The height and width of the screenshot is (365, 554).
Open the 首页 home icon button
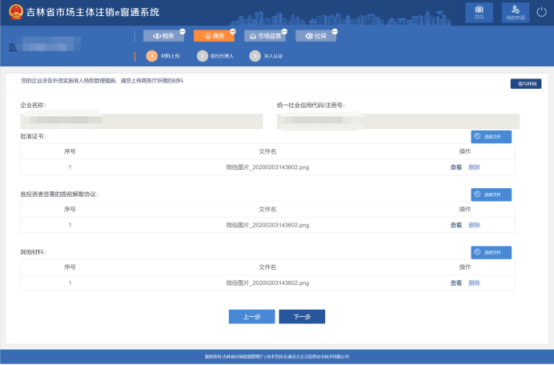pyautogui.click(x=479, y=12)
